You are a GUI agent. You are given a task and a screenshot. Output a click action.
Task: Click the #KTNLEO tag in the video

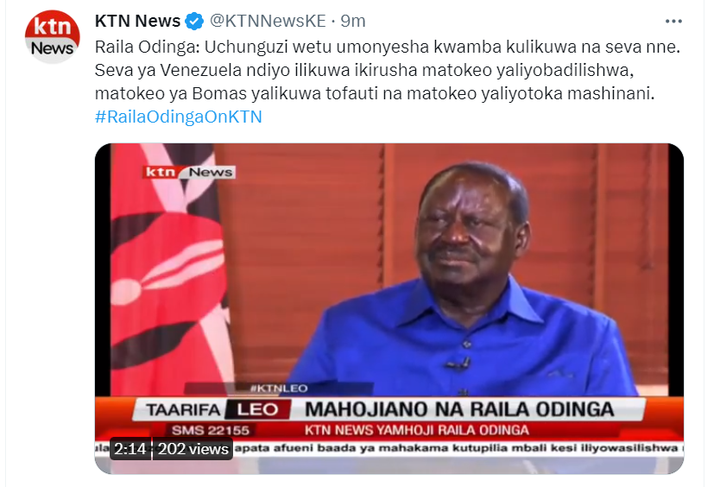coord(279,388)
